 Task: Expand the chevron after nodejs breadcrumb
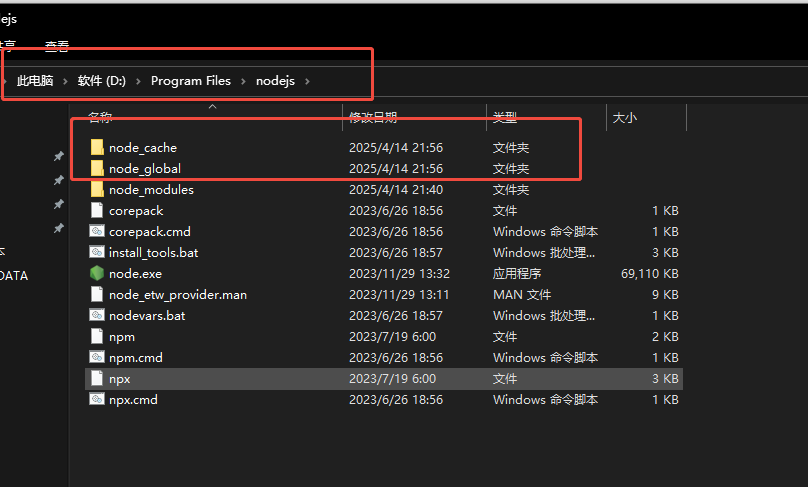(x=307, y=81)
